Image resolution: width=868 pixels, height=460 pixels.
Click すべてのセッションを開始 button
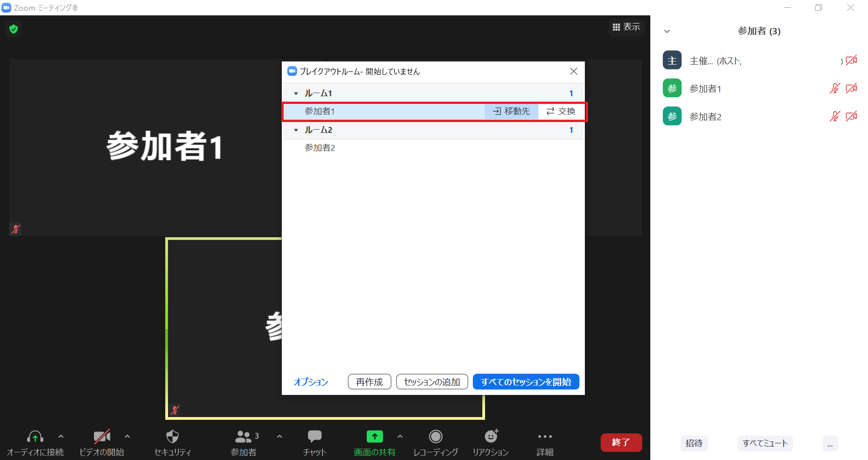(526, 382)
